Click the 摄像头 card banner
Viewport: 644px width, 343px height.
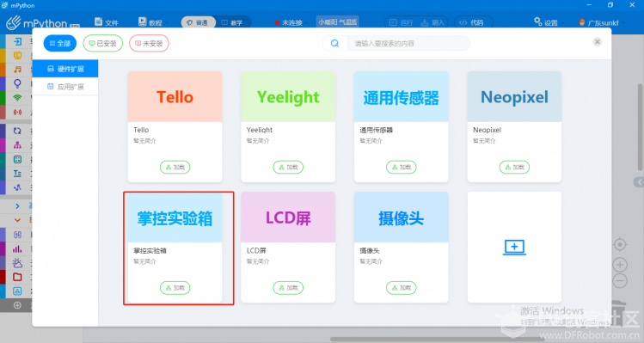[402, 217]
